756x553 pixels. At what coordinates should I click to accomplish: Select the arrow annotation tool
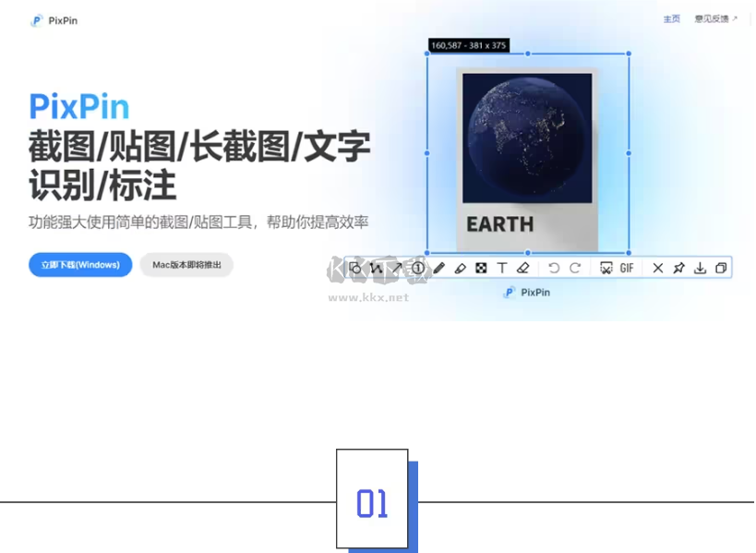397,268
